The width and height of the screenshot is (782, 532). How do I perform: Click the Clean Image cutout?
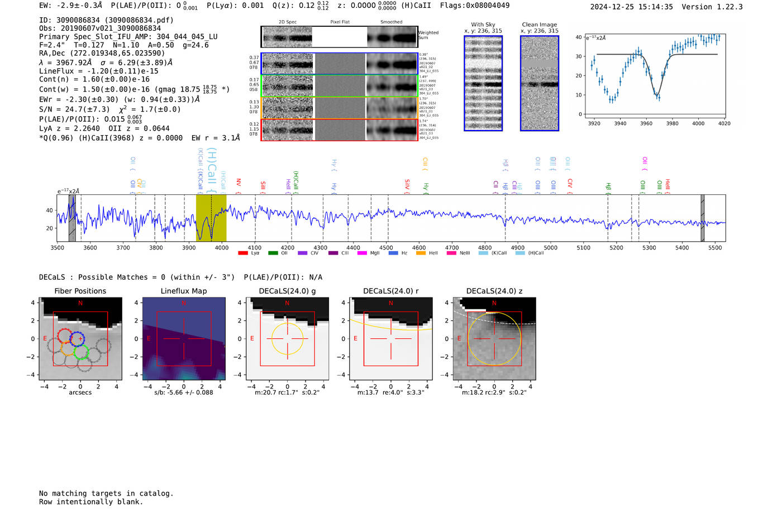click(540, 83)
